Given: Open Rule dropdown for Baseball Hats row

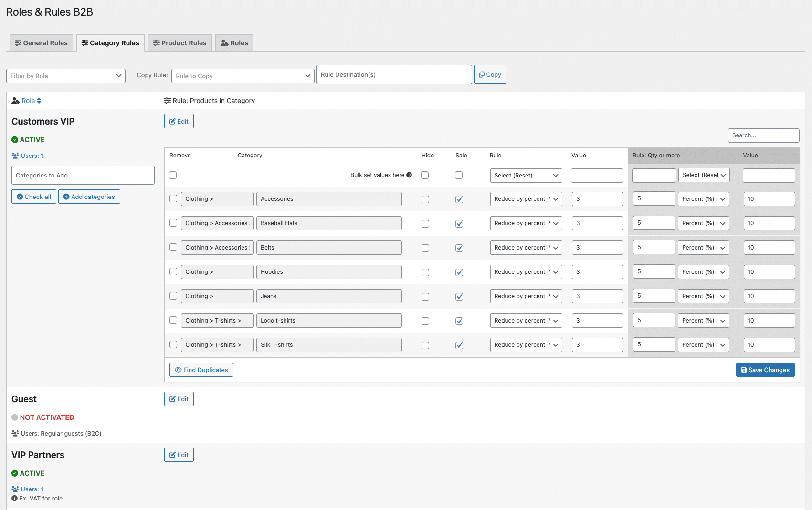Looking at the screenshot, I should coord(526,223).
